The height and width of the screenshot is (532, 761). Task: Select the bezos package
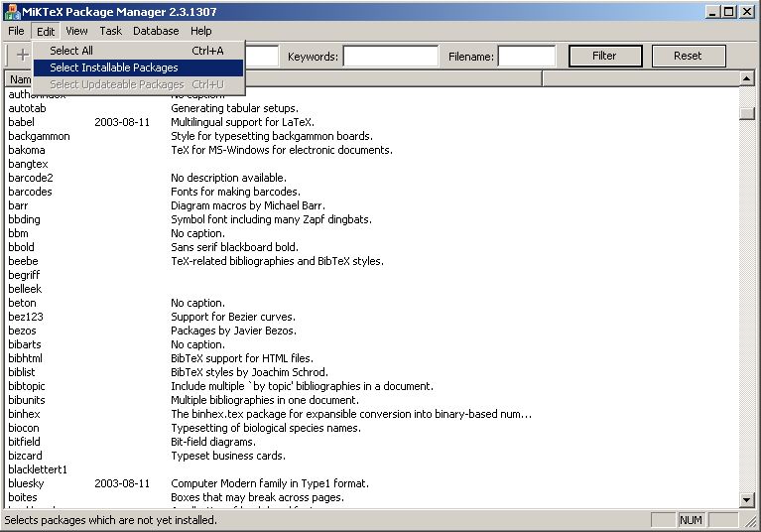pyautogui.click(x=23, y=332)
